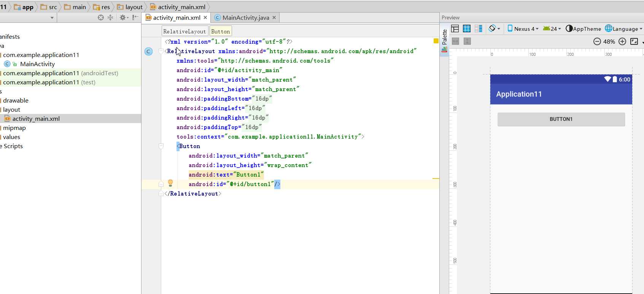Click the related class gutter icon

pyautogui.click(x=149, y=51)
